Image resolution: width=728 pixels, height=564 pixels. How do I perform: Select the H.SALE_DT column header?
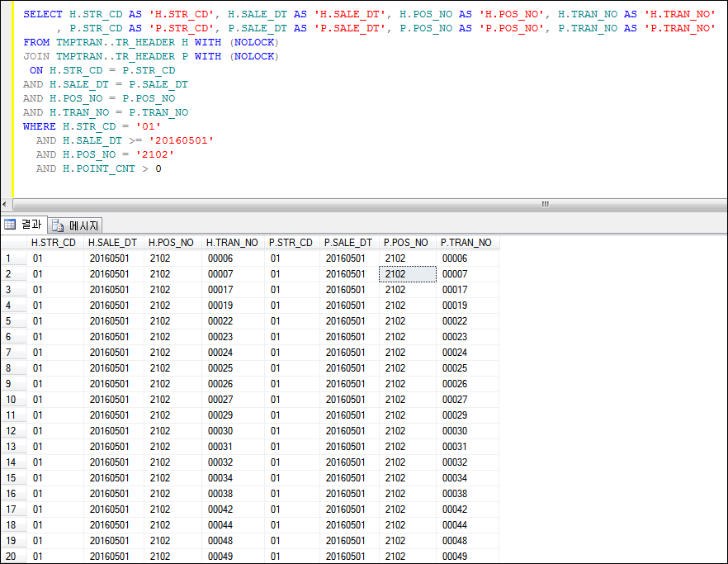pos(113,243)
